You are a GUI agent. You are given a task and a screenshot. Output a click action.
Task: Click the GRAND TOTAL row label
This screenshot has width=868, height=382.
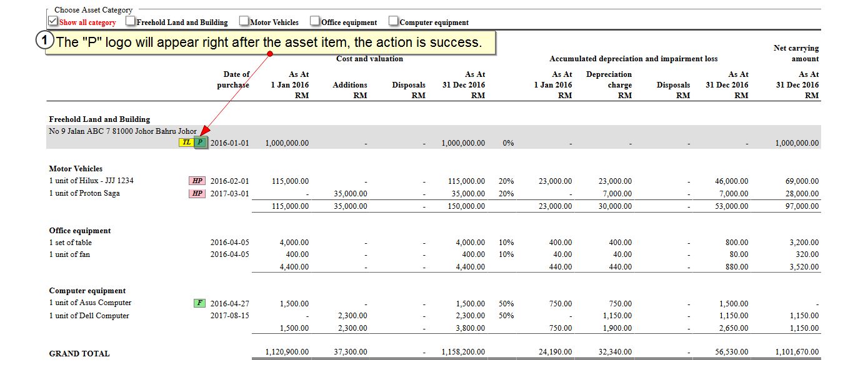click(79, 353)
